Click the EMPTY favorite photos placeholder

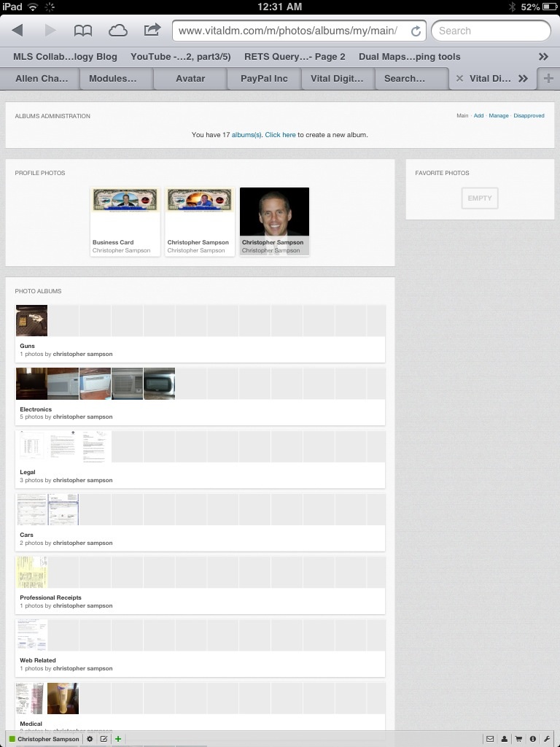click(480, 198)
